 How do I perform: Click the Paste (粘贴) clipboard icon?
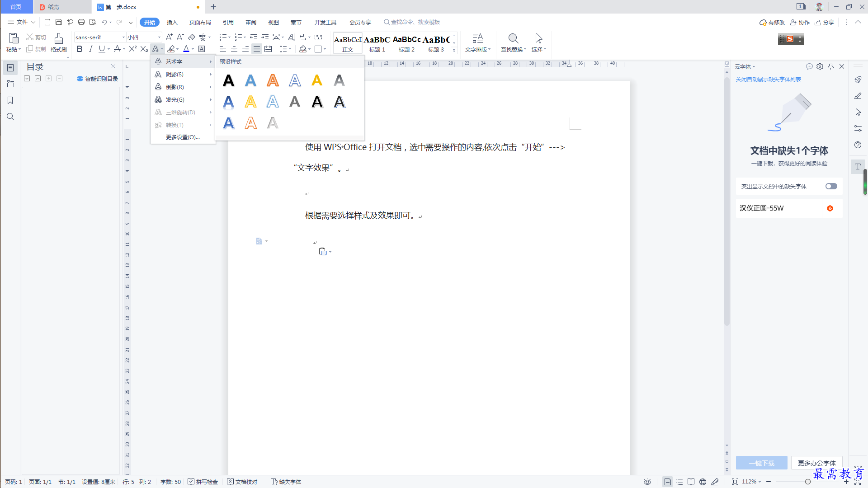[13, 39]
